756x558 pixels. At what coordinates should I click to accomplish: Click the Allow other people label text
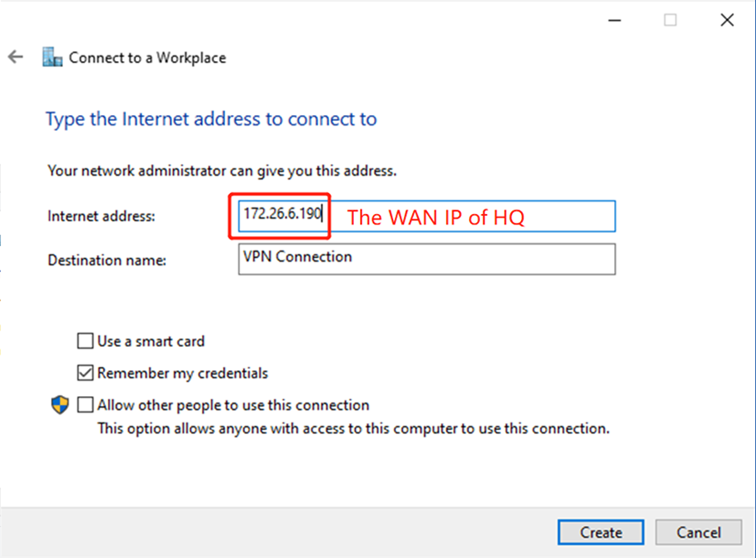click(233, 404)
